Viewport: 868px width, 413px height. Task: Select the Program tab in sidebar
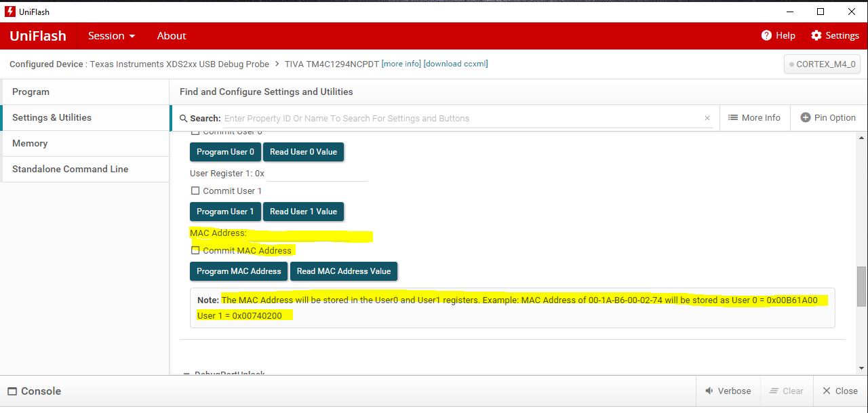(85, 92)
